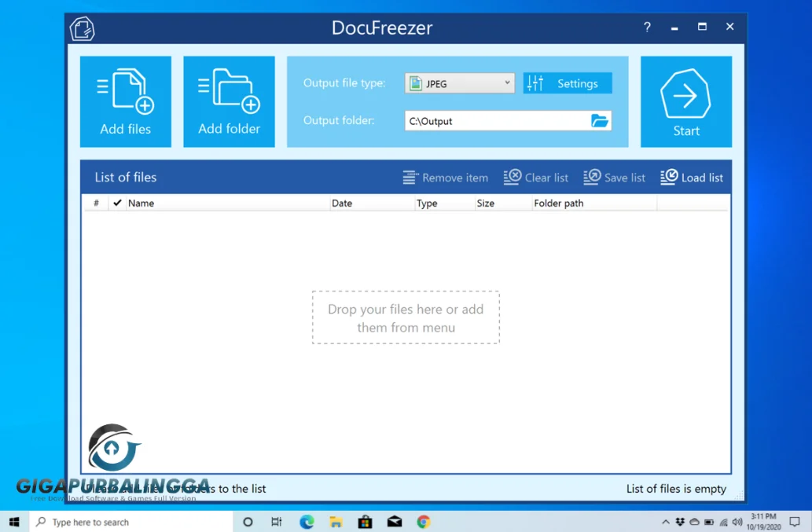Click the 'List of files' panel title

pyautogui.click(x=125, y=177)
